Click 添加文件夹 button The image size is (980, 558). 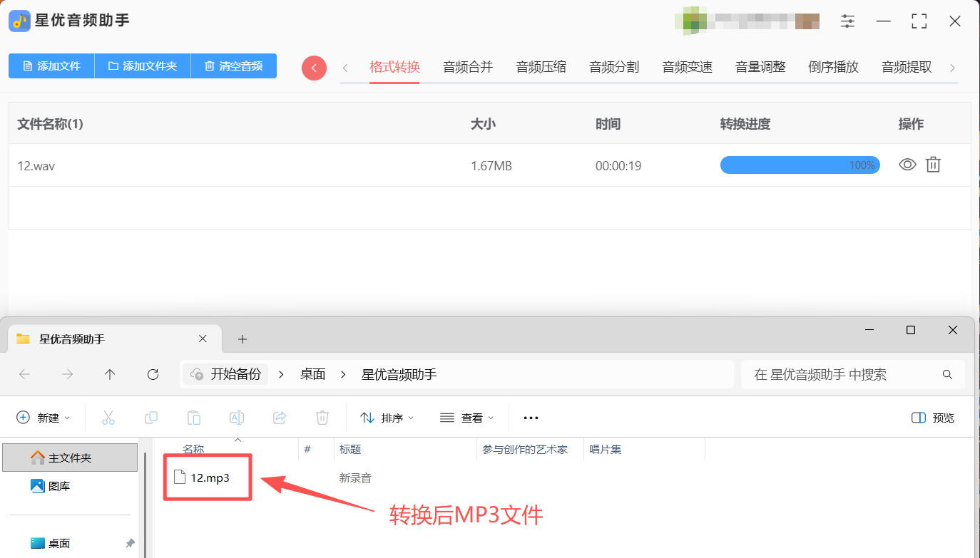point(143,66)
